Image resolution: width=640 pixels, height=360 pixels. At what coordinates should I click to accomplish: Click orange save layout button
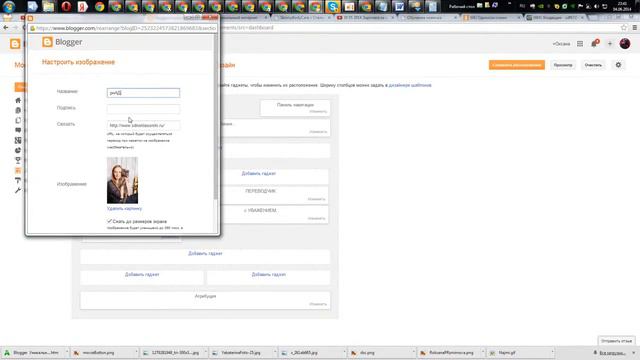(x=517, y=65)
